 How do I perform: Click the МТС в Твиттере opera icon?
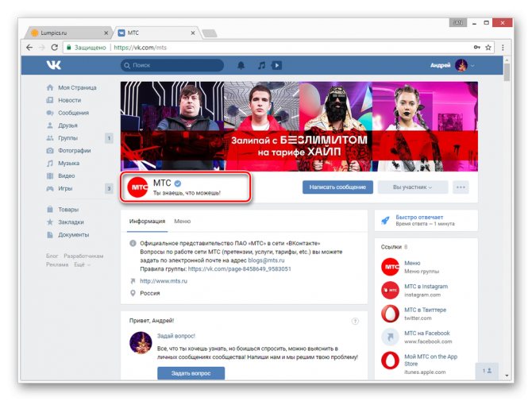(390, 314)
